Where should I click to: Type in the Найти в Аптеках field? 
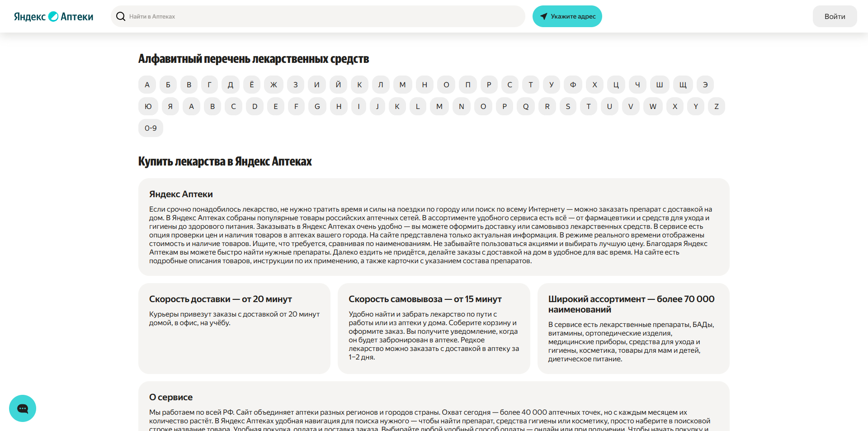coord(316,16)
